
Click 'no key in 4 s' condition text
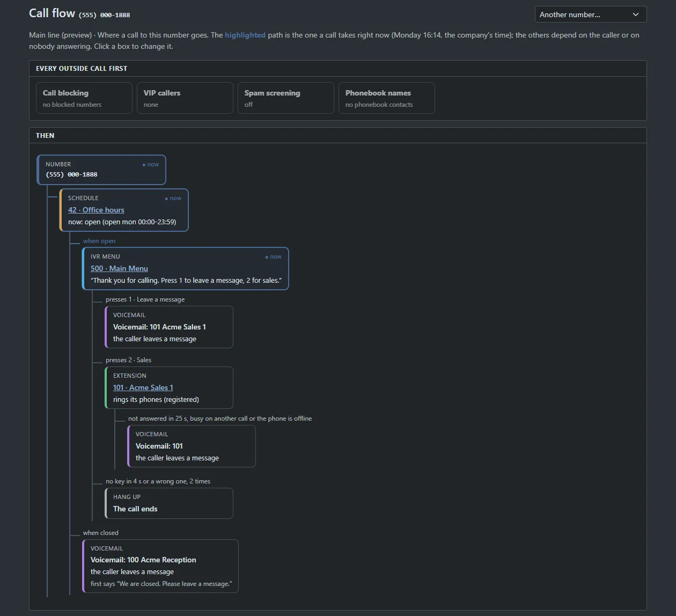tap(158, 481)
